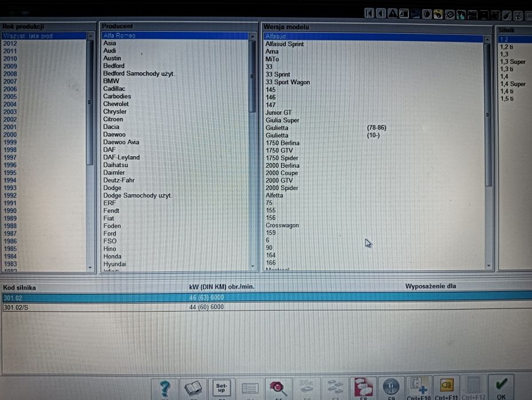Screen dimensions: 532x400
Task: Click scroll down arrow of Producent list
Action: [253, 266]
